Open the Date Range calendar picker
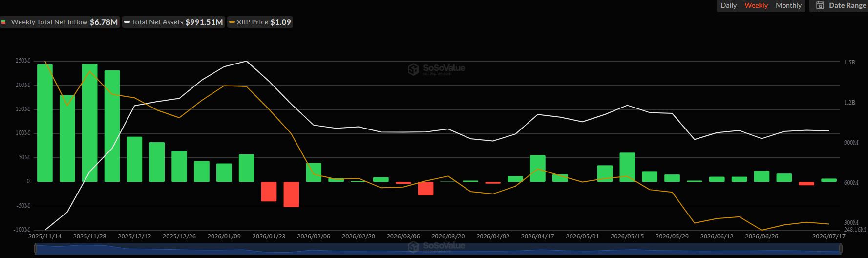Viewport: 868px width, 258px height. click(x=841, y=5)
